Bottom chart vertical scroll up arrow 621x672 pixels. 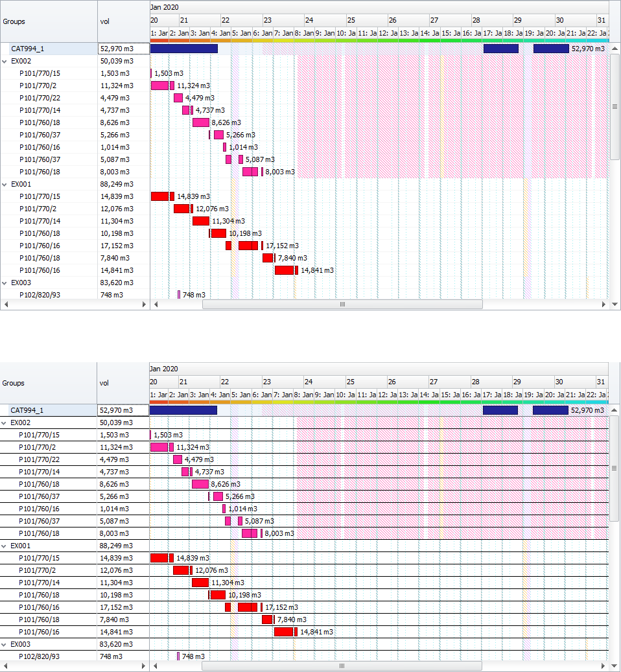point(614,410)
